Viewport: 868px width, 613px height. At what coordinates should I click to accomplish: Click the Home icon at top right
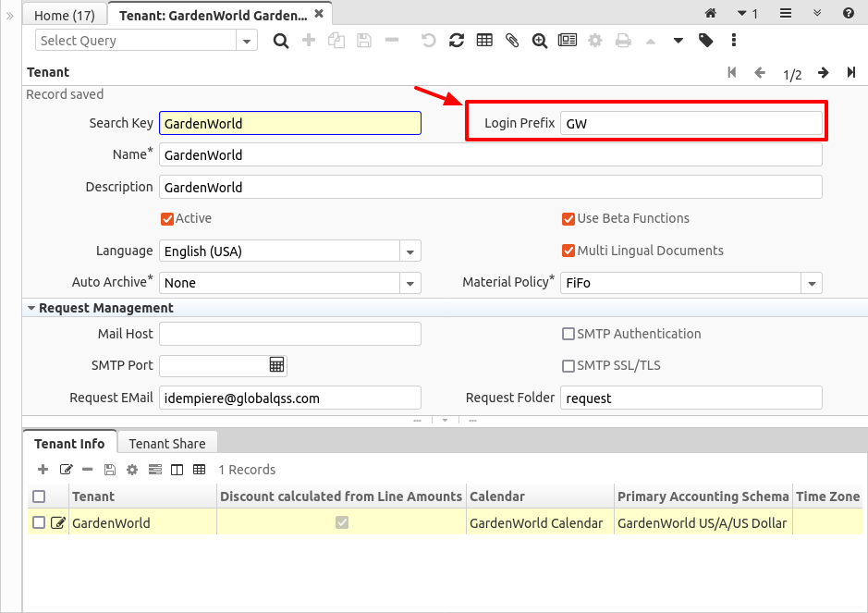point(711,14)
